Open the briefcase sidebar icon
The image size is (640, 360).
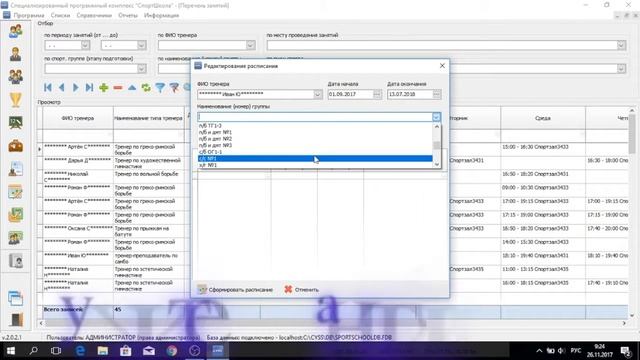[x=16, y=146]
